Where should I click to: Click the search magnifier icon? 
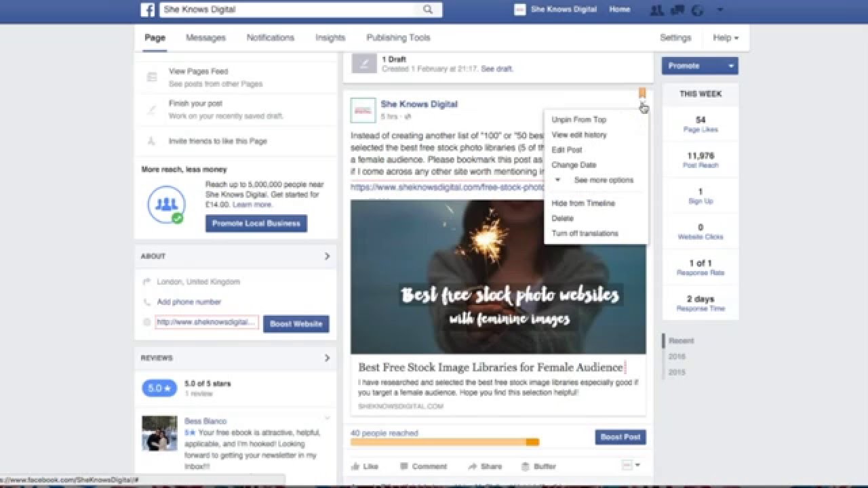[x=428, y=9]
